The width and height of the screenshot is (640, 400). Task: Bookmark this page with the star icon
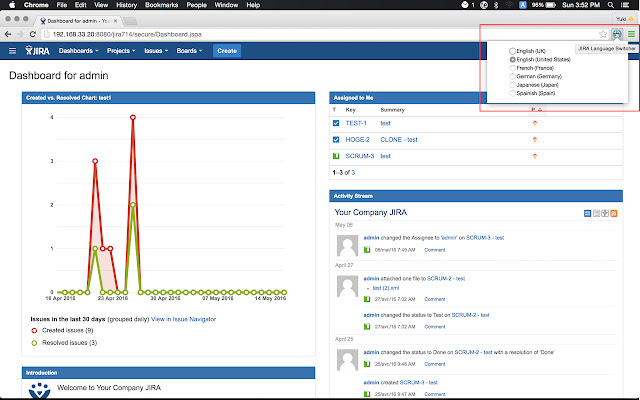pos(603,34)
